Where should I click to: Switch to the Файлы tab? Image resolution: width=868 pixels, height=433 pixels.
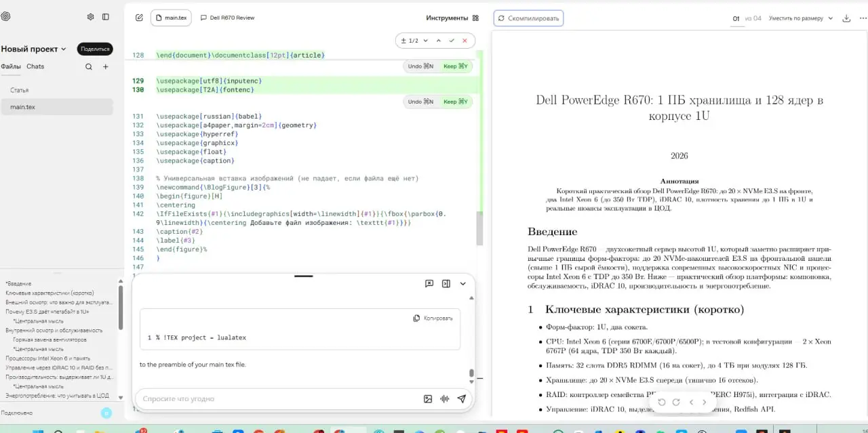point(11,66)
